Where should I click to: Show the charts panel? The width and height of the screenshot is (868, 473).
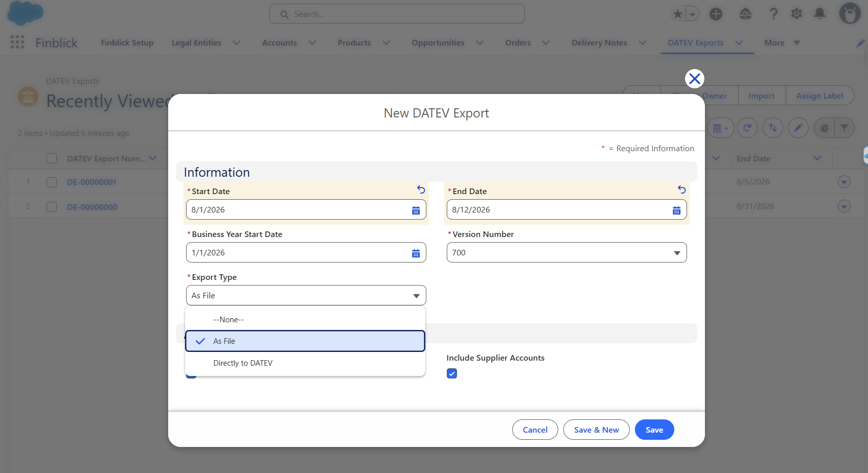(824, 128)
